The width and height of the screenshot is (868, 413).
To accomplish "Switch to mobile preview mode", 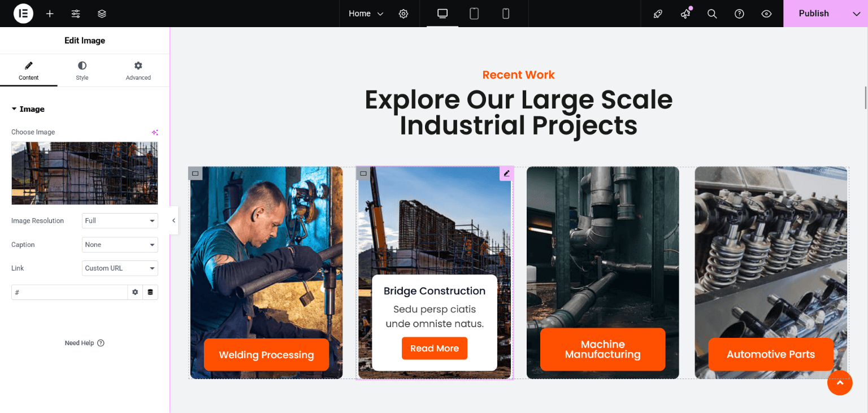I will point(506,14).
